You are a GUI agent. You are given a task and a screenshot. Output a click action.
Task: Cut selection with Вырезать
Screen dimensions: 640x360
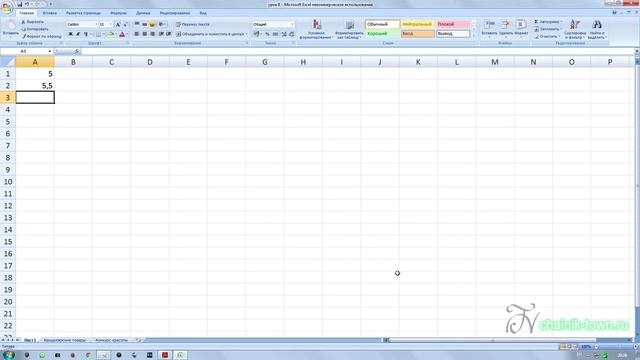click(33, 22)
